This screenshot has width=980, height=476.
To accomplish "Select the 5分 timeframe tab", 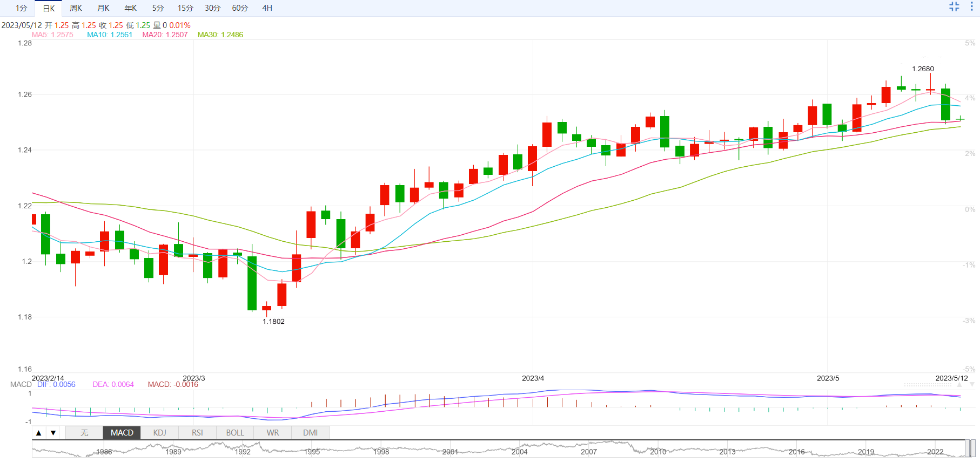I will click(x=158, y=8).
